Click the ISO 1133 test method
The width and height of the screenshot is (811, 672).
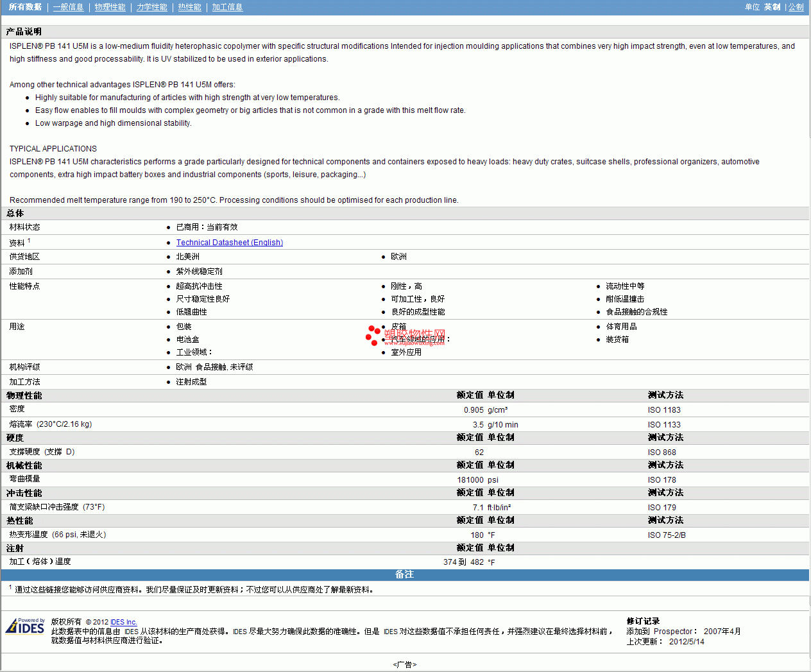664,425
